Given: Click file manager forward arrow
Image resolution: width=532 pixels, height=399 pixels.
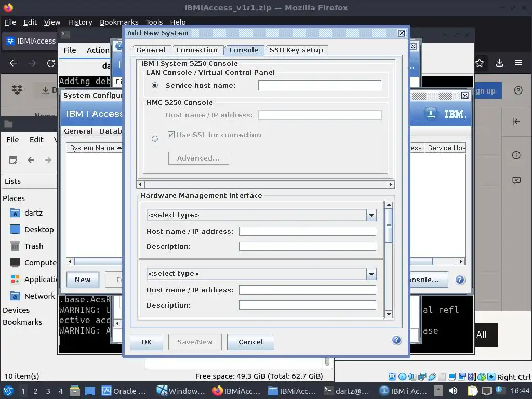Looking at the screenshot, I should (x=48, y=160).
